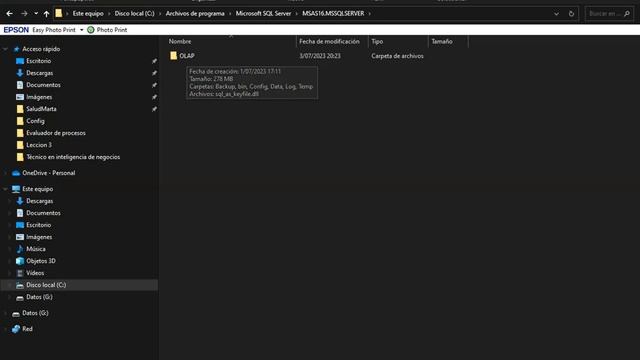This screenshot has height=360, width=640.
Task: Open Documentos under Acceso rápido
Action: [43, 85]
